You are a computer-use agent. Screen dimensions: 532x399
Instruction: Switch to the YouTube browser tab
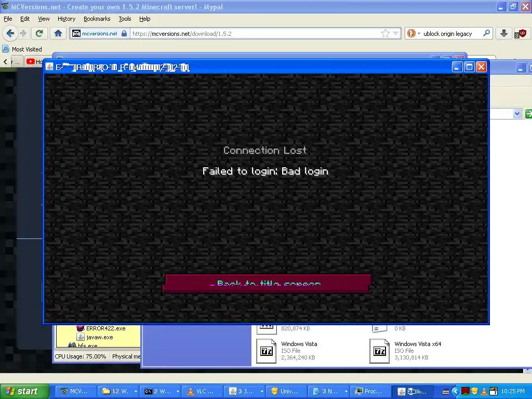34,61
